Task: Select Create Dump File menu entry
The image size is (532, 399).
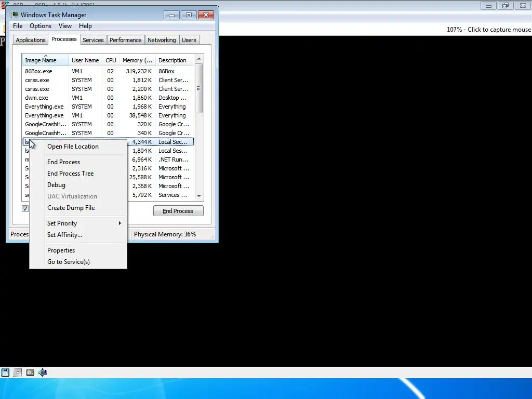Action: pos(71,208)
